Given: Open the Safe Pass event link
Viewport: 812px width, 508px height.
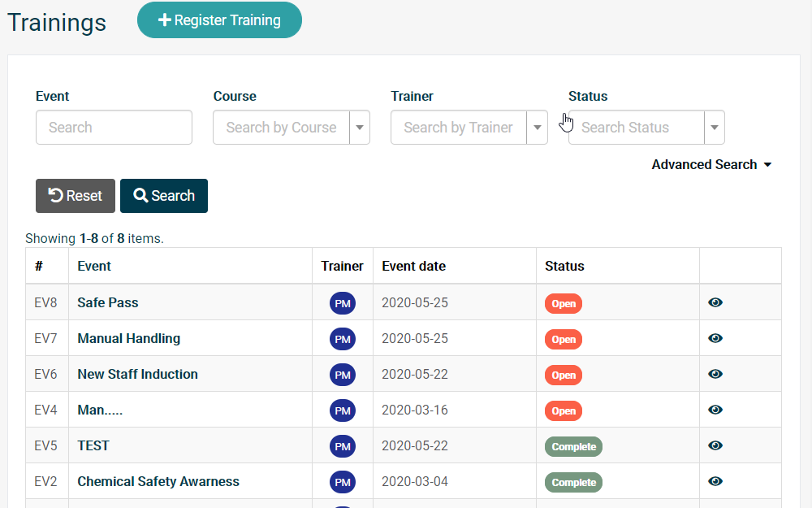Looking at the screenshot, I should [108, 302].
